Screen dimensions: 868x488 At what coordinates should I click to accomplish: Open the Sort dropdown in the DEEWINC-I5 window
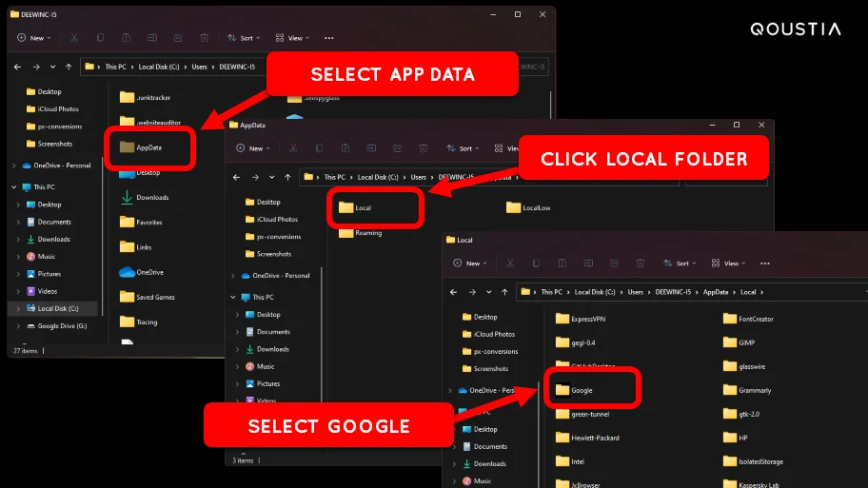tap(244, 38)
